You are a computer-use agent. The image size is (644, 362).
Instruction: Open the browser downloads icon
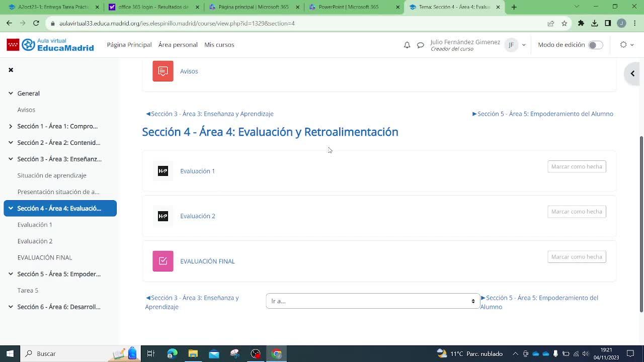click(x=595, y=23)
